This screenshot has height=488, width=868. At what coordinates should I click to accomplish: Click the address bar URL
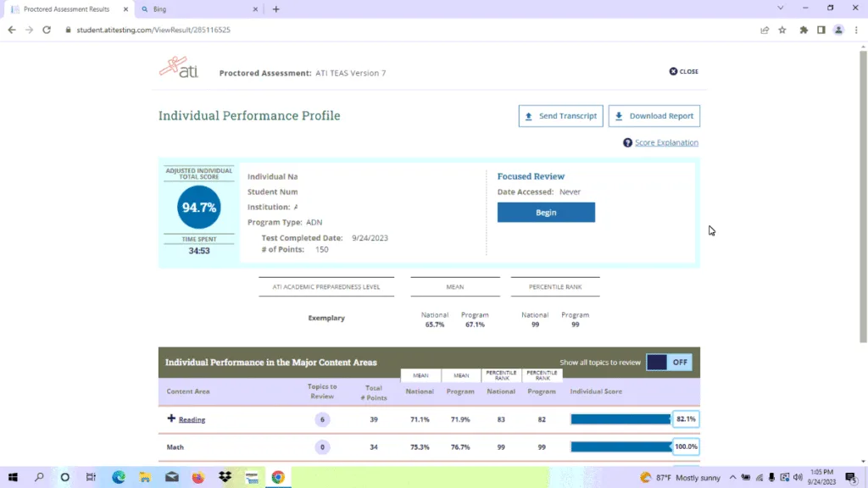pos(153,30)
